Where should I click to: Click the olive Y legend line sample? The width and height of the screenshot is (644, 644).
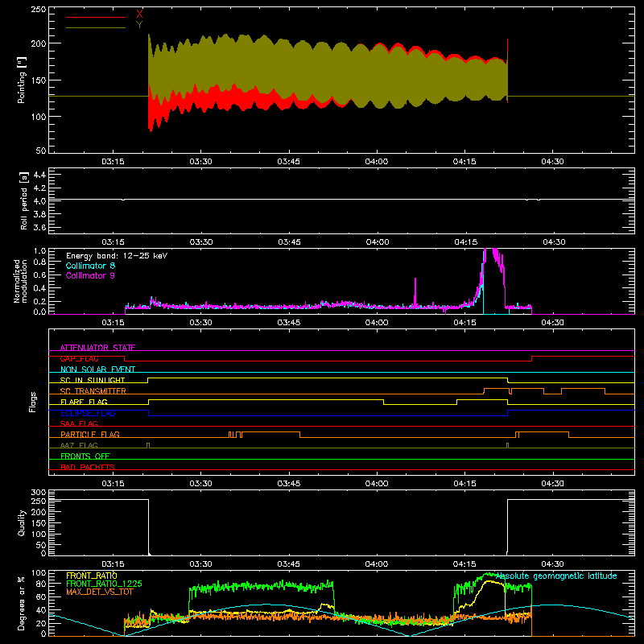(x=95, y=27)
